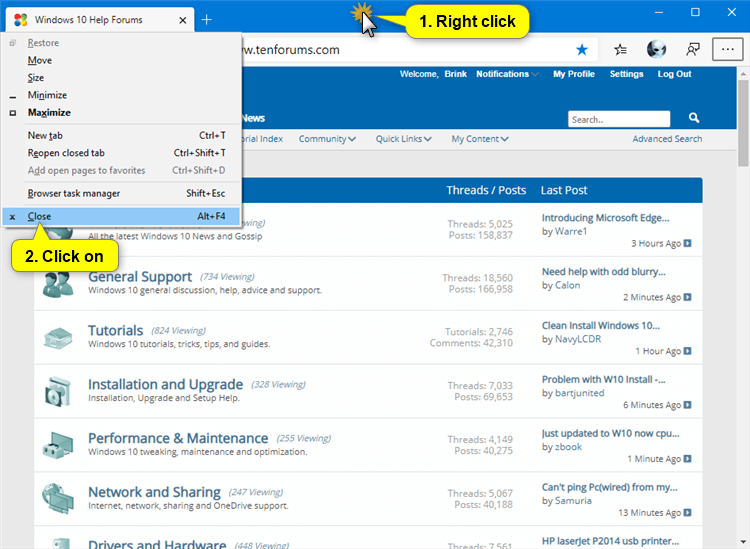
Task: Open user NavyLCDR's profile
Action: pos(578,339)
